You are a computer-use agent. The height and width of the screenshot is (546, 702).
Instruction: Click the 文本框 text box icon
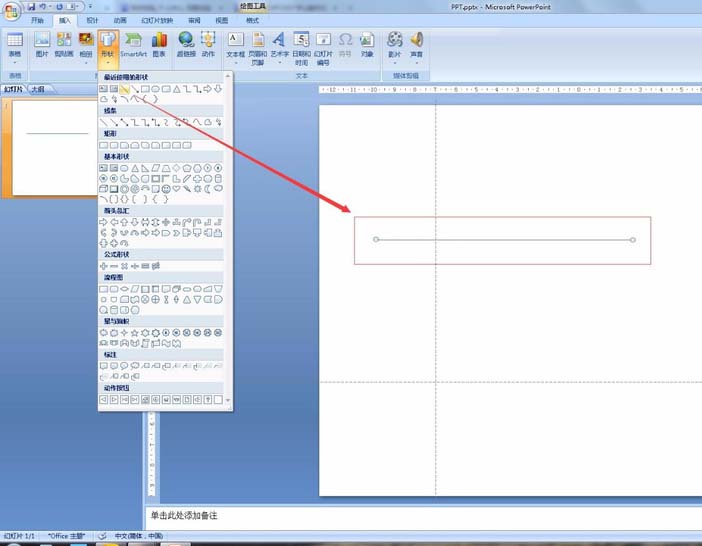[235, 45]
